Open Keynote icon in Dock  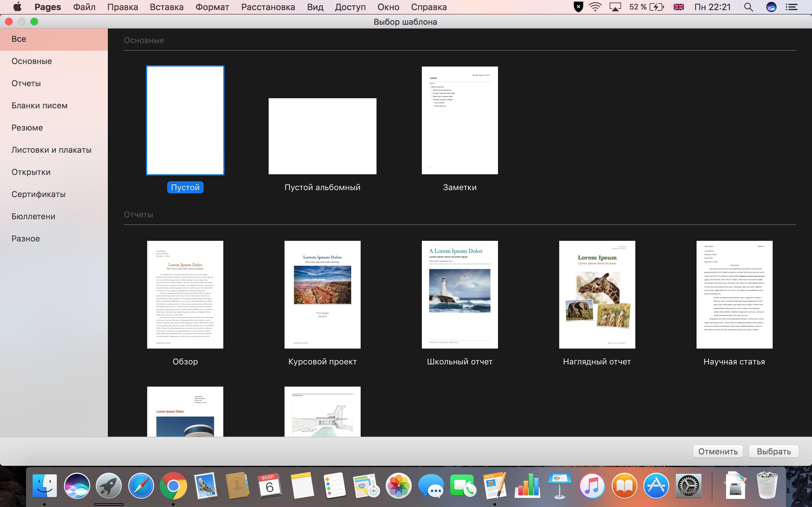559,486
